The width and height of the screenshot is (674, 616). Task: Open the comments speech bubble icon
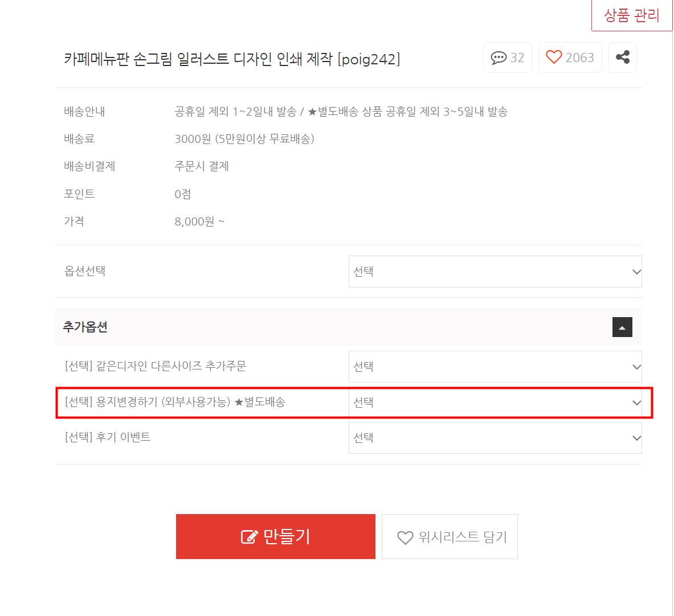(x=499, y=58)
